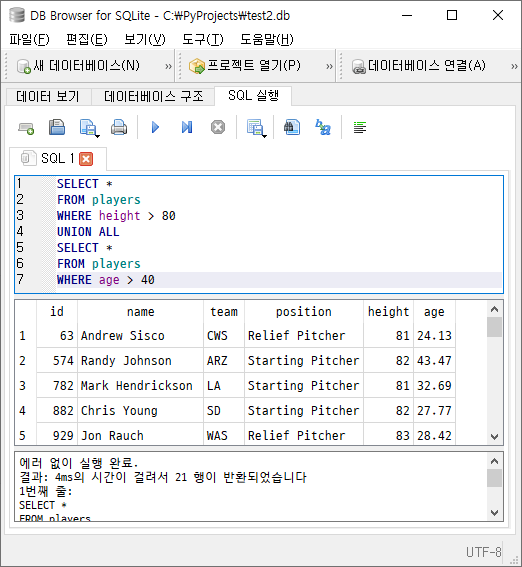Click the find and replace icon

(323, 127)
